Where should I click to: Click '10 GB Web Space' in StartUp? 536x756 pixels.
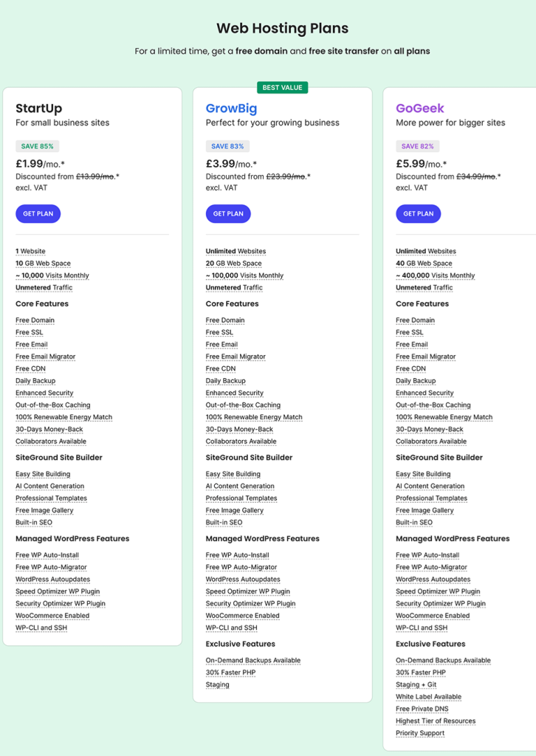pyautogui.click(x=43, y=264)
